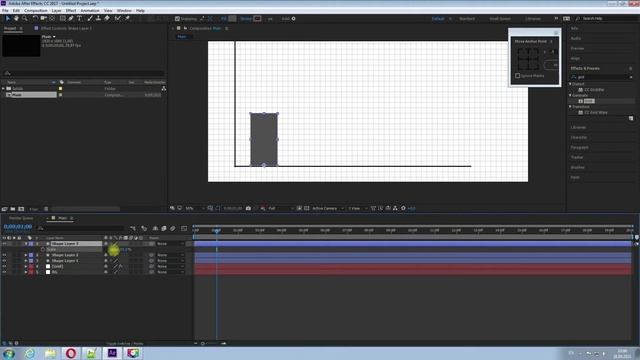Click the new bin icon in Effects & Presets
This screenshot has width=640, height=360.
631,118
